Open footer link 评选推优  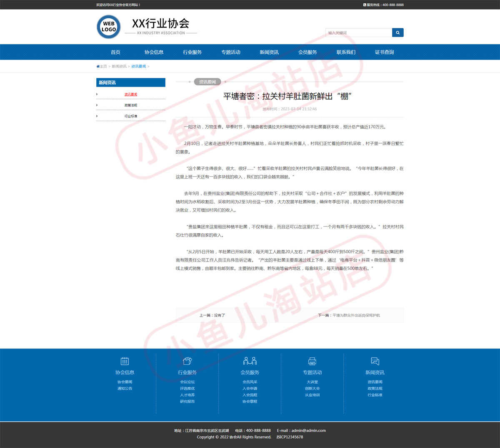click(x=187, y=388)
